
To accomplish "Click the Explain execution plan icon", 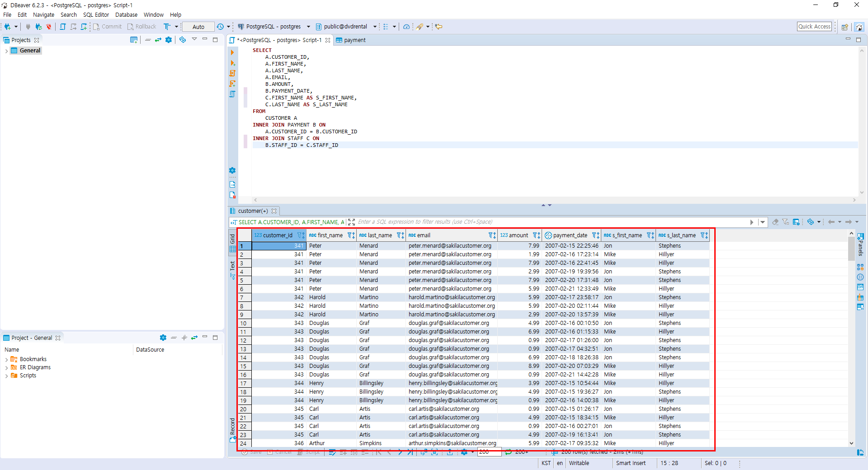I will tap(232, 94).
